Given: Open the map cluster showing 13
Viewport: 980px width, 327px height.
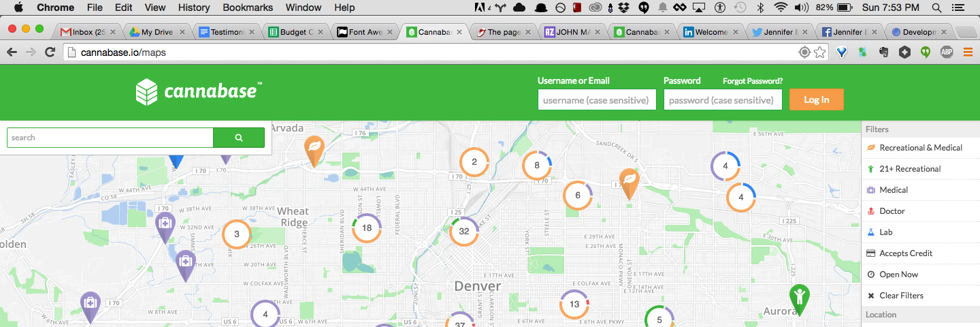Looking at the screenshot, I should (x=574, y=305).
